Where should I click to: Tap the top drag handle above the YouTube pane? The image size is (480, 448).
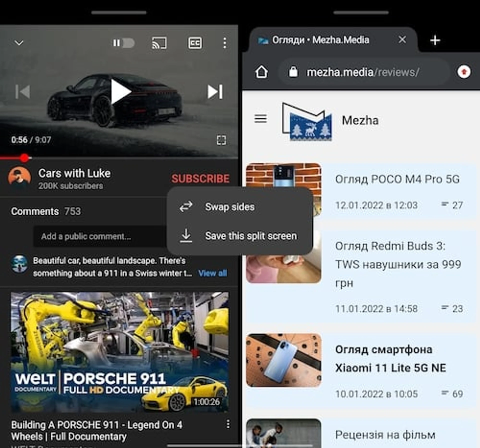(x=119, y=12)
